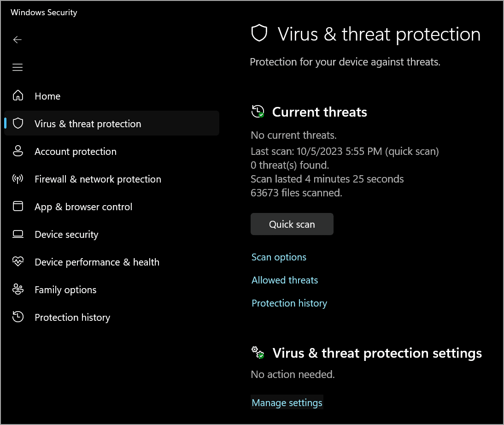This screenshot has height=425, width=504.
Task: Open Scan options
Action: pyautogui.click(x=279, y=257)
